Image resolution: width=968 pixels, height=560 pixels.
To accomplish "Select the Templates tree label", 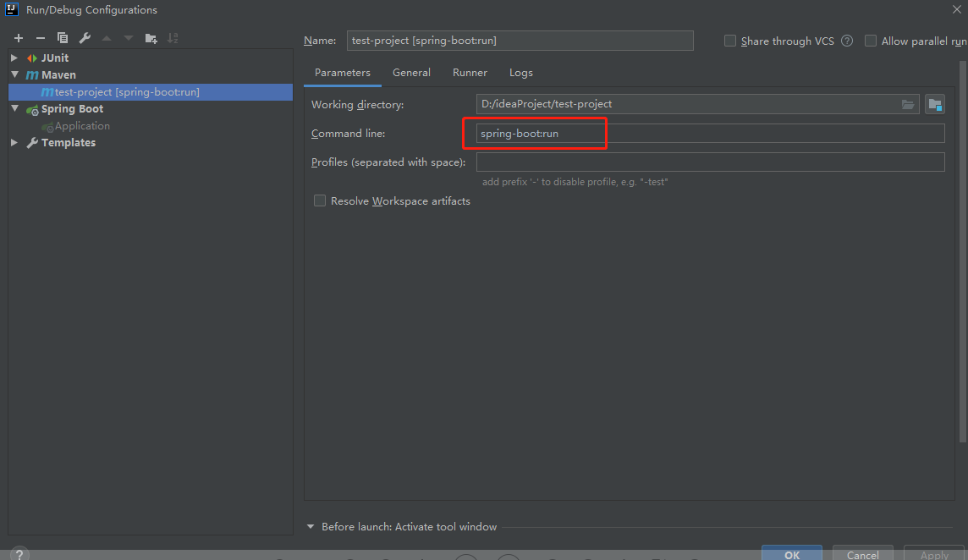I will tap(69, 143).
